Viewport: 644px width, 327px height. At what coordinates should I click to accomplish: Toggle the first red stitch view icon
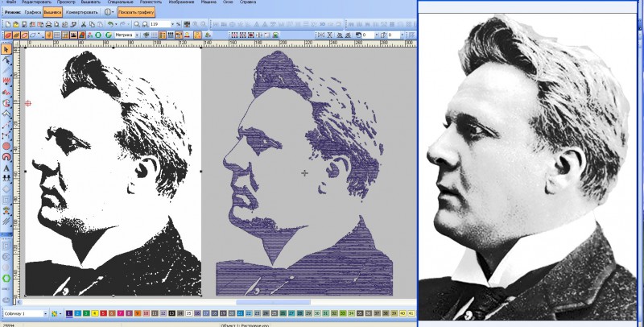click(8, 35)
